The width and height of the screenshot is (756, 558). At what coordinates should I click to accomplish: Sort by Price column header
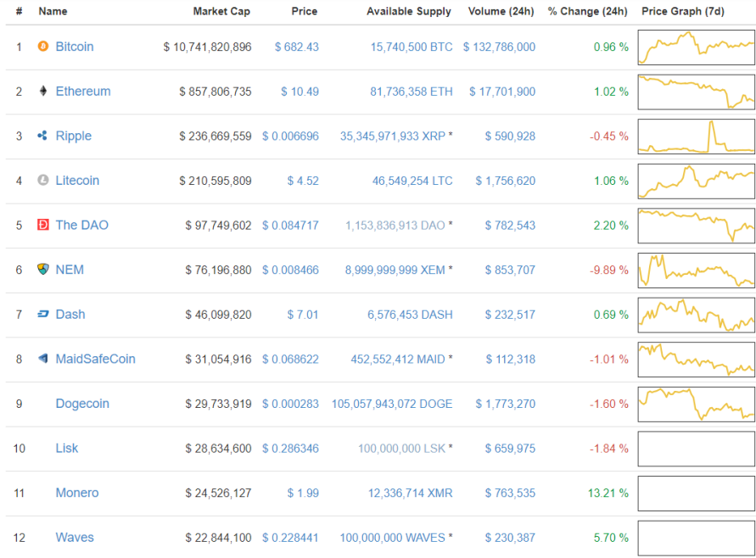(x=305, y=11)
